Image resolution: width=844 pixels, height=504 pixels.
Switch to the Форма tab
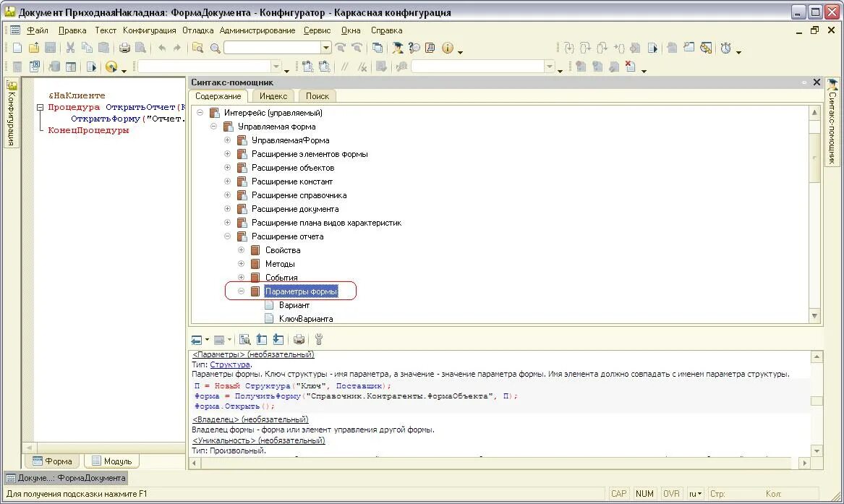[x=52, y=461]
